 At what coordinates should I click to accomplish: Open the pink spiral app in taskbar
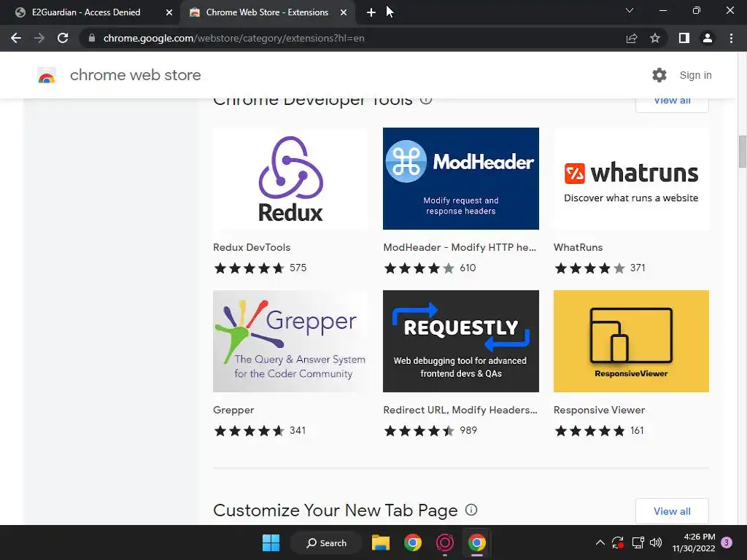(x=444, y=542)
